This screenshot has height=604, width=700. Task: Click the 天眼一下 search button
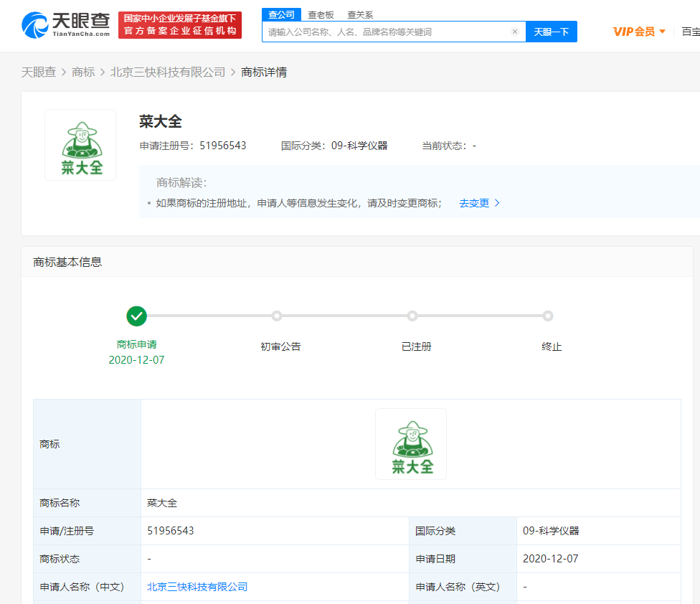click(x=552, y=32)
